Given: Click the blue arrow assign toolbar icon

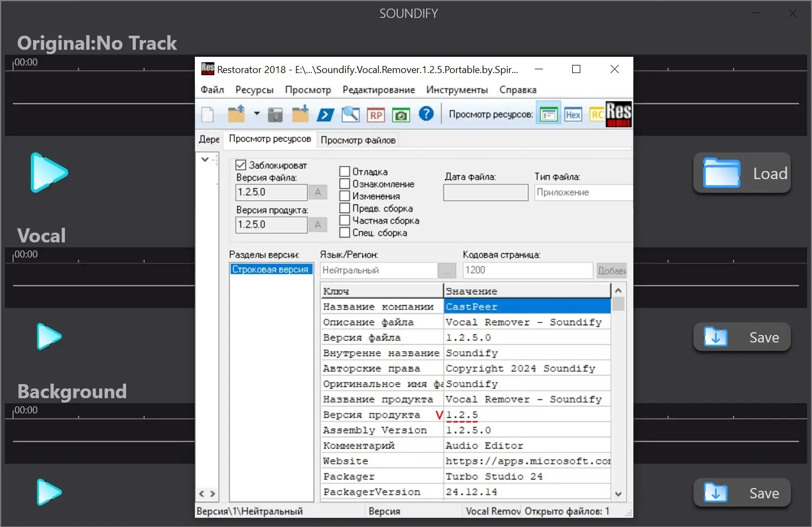Looking at the screenshot, I should click(x=325, y=114).
